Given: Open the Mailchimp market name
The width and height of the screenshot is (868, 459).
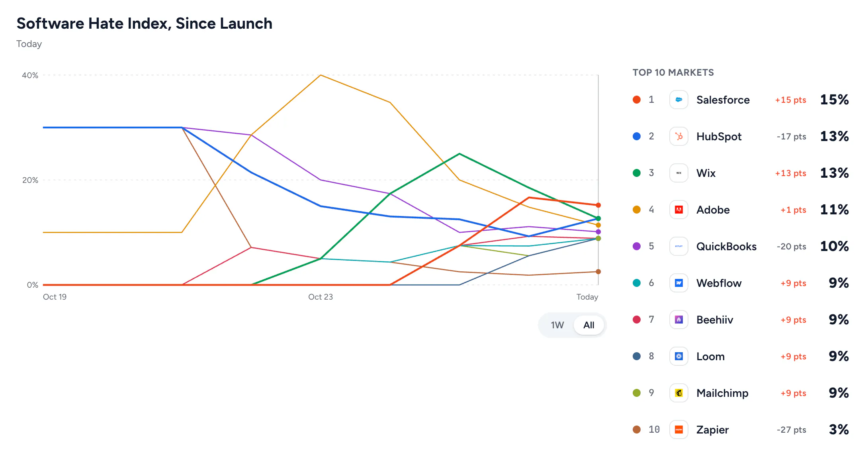Looking at the screenshot, I should tap(722, 393).
